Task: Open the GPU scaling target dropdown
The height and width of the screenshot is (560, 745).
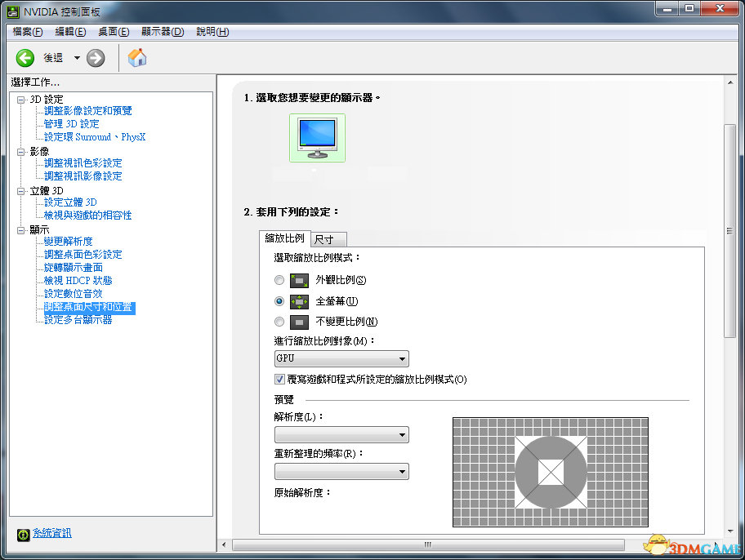Action: click(341, 358)
